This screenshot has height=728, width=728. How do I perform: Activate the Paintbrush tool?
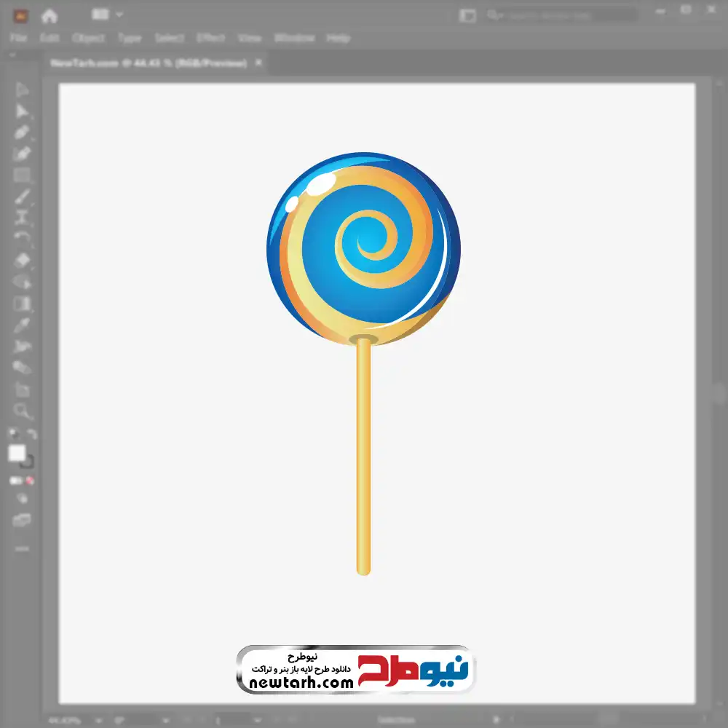click(23, 197)
